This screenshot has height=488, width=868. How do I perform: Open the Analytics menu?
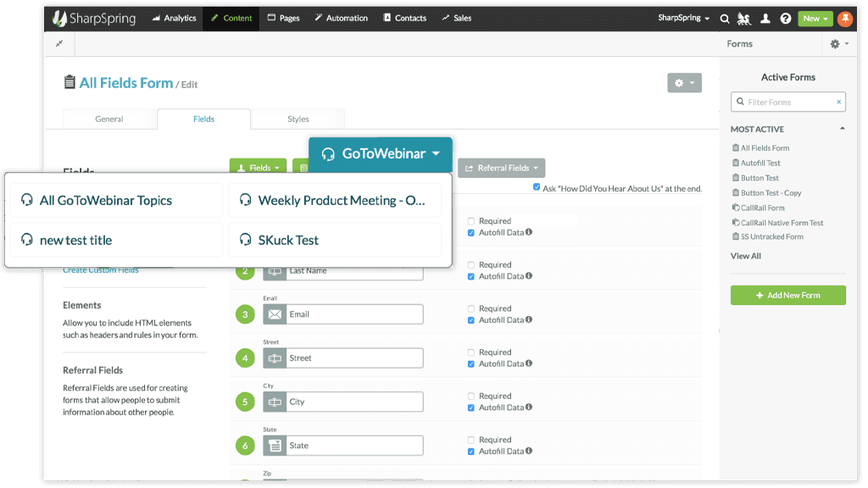[x=175, y=19]
